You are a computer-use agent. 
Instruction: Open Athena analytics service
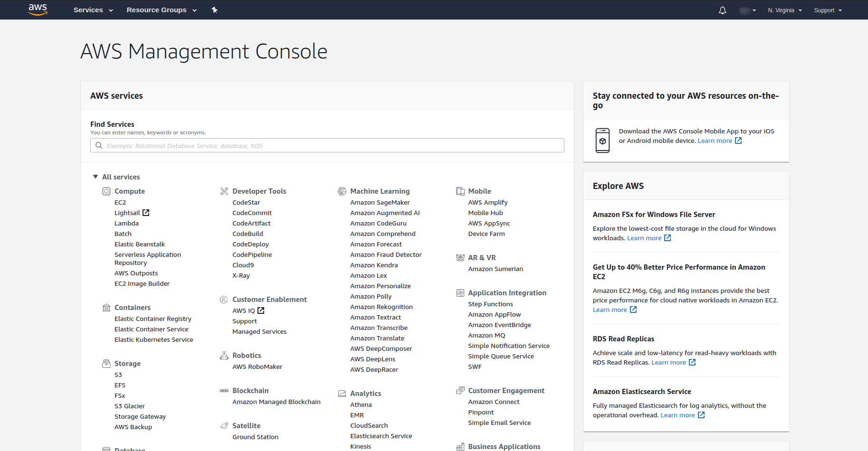click(361, 405)
